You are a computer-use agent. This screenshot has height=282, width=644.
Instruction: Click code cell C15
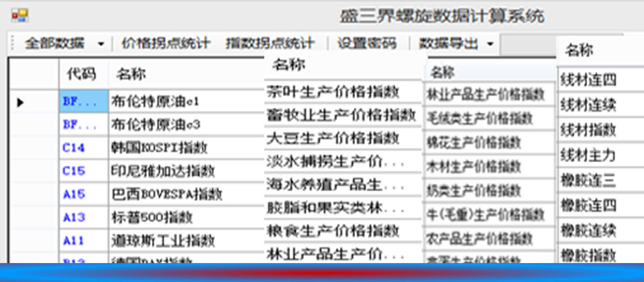coord(84,171)
